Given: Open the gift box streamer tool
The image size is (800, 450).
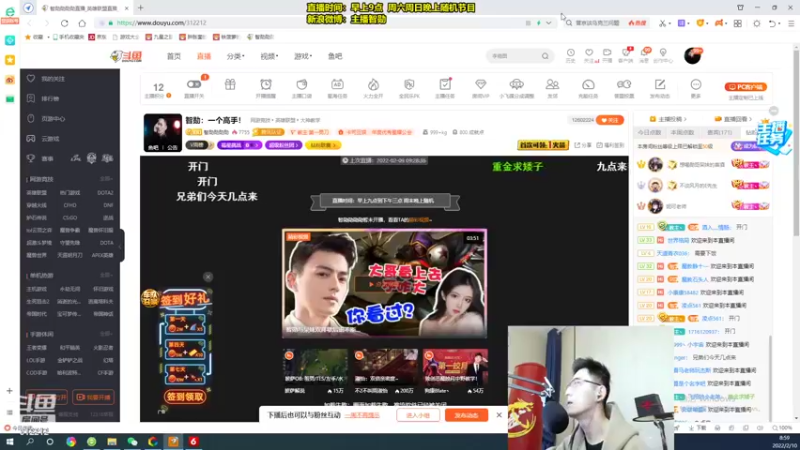Looking at the screenshot, I should point(230,85).
